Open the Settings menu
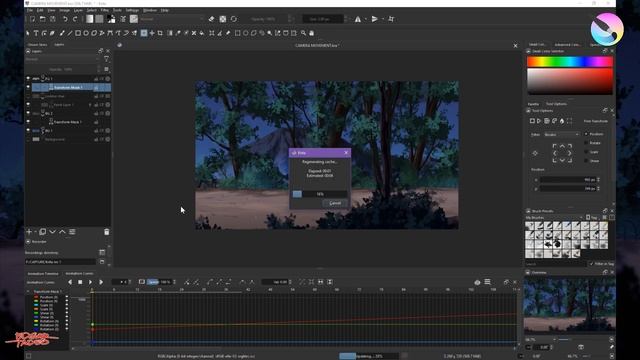Image resolution: width=640 pixels, height=360 pixels. pos(132,10)
